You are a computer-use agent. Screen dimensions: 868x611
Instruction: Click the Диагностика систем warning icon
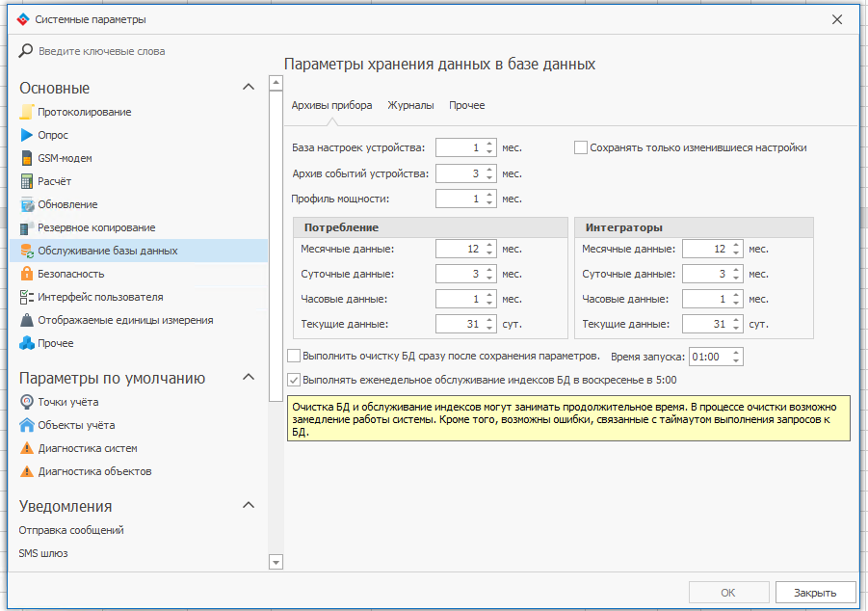coord(27,448)
